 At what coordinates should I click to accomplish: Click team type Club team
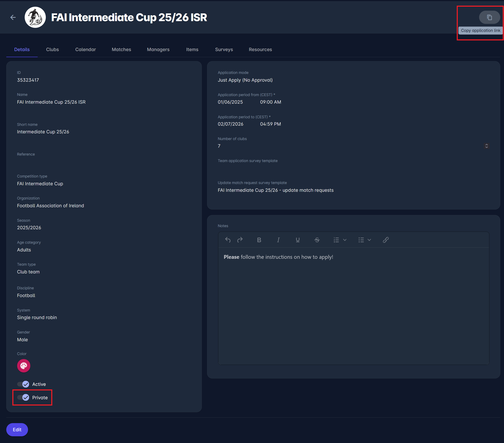(28, 272)
